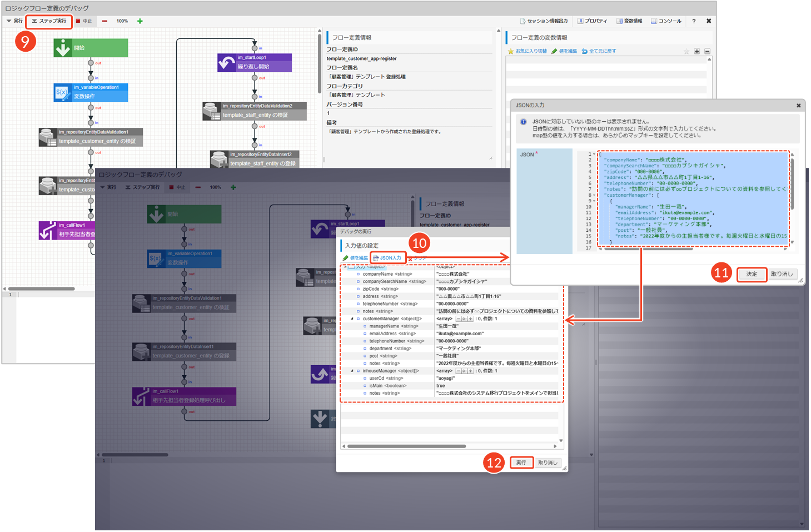
Task: Click ステップ実行 in the toolbar
Action: (x=49, y=21)
